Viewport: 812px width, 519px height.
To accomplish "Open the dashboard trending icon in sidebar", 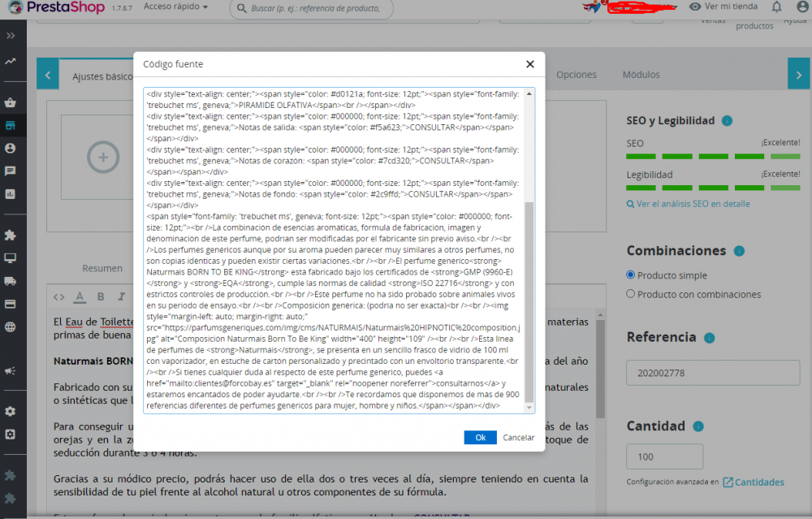I will (x=11, y=61).
